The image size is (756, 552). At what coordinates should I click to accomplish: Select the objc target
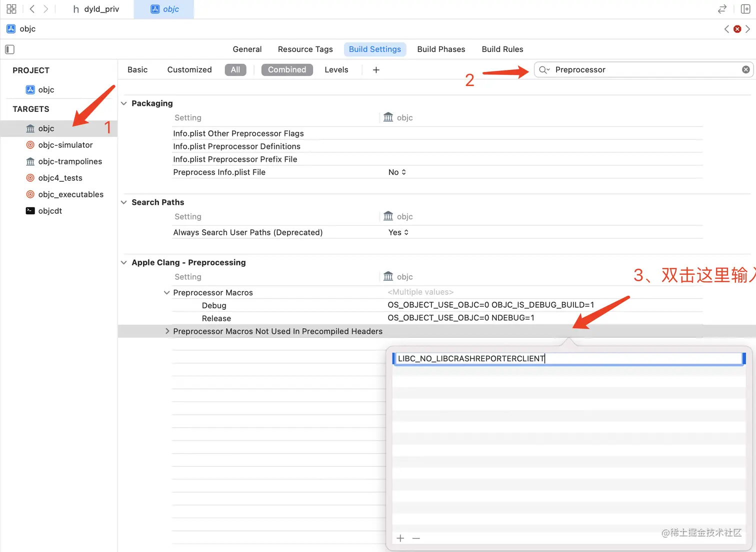(59, 128)
